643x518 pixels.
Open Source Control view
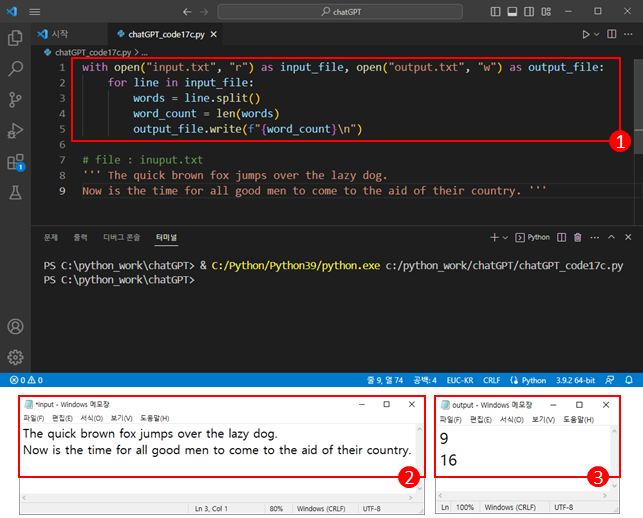click(15, 100)
